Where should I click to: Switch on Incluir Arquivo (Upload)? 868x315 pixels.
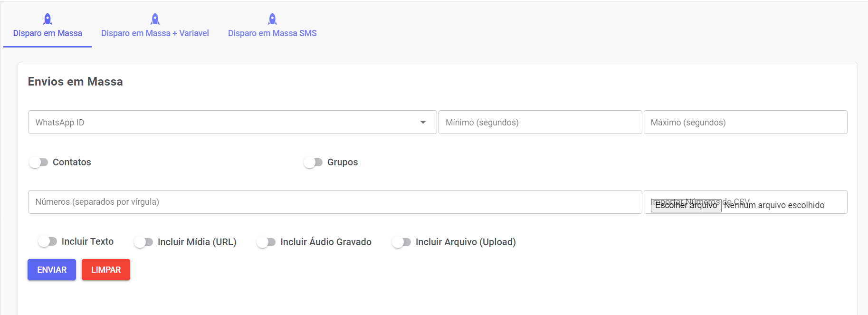pyautogui.click(x=401, y=242)
